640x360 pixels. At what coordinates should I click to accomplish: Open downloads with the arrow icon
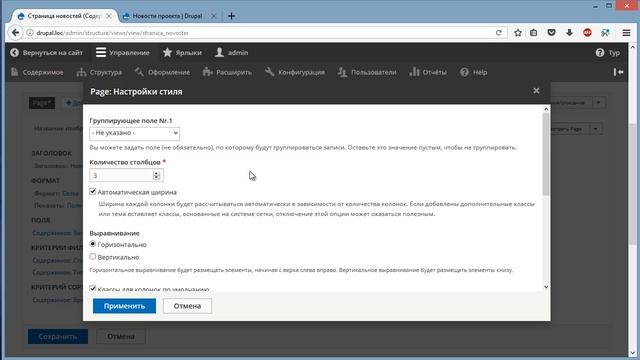569,33
